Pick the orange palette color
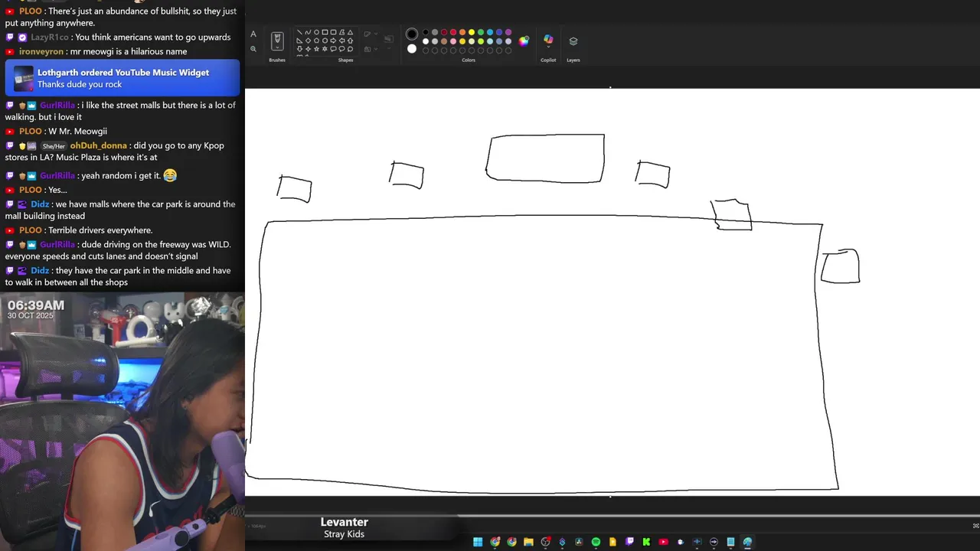 tap(462, 32)
